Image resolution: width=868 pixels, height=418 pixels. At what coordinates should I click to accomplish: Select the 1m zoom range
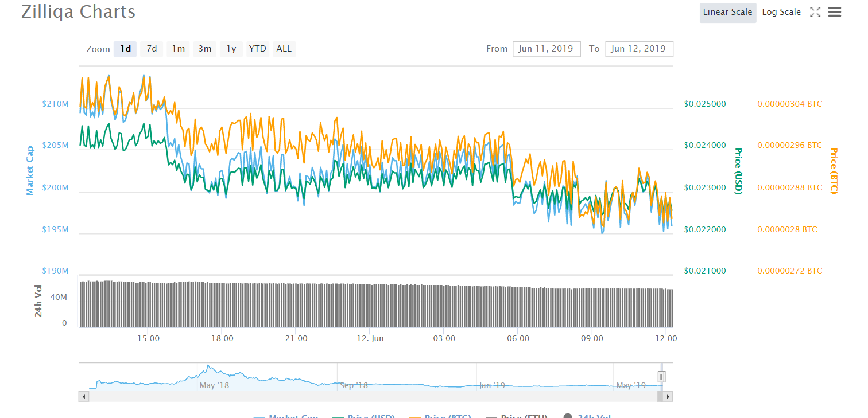(179, 49)
